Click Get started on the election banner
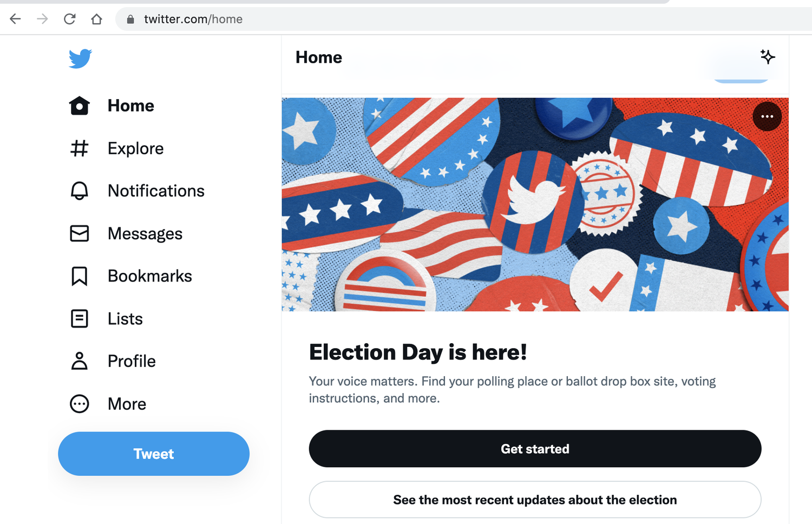Image resolution: width=812 pixels, height=524 pixels. point(535,448)
